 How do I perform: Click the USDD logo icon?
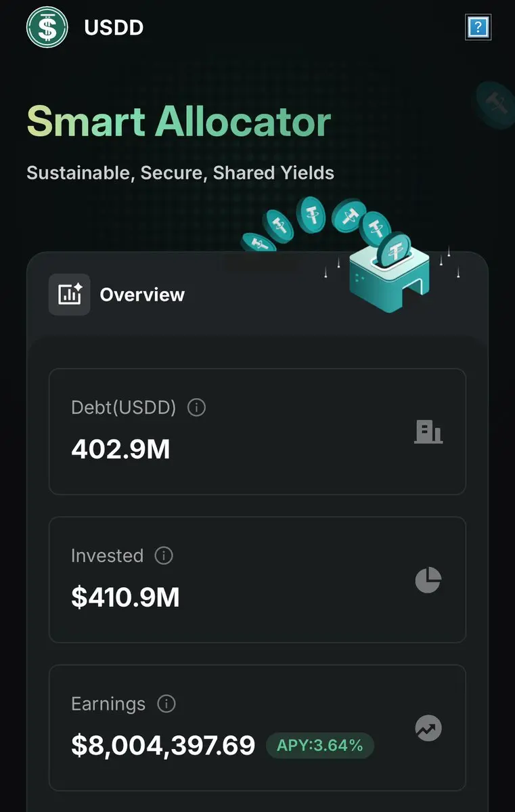pyautogui.click(x=47, y=27)
